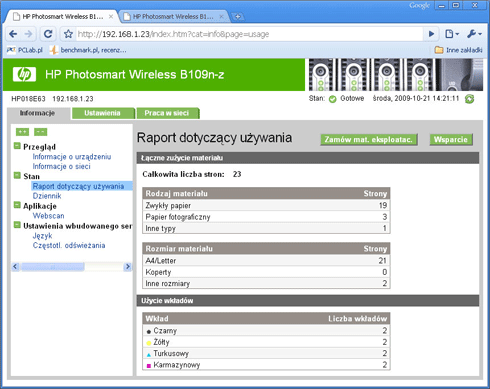Click the Zwykły papier row
490x389 pixels.
(x=266, y=205)
